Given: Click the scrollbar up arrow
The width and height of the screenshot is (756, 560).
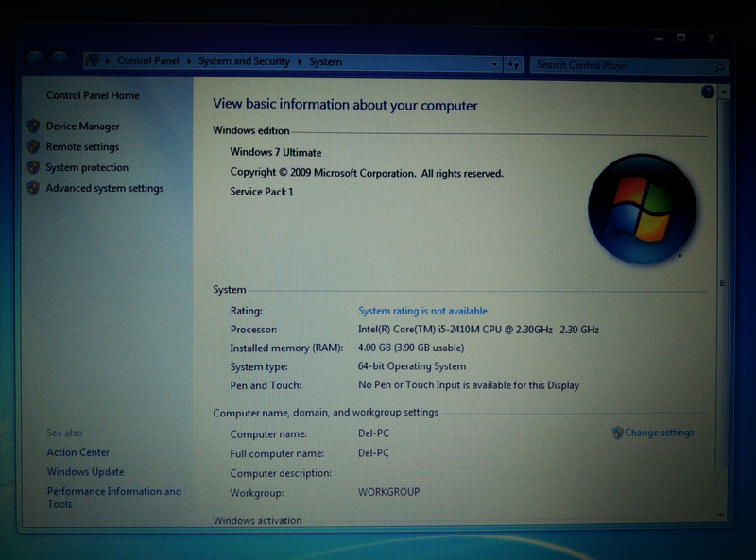Looking at the screenshot, I should tap(723, 91).
